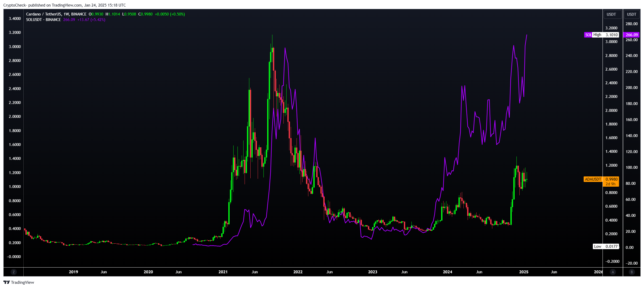
Task: Click the 280.00 label on the SOL scale
Action: pos(632,24)
